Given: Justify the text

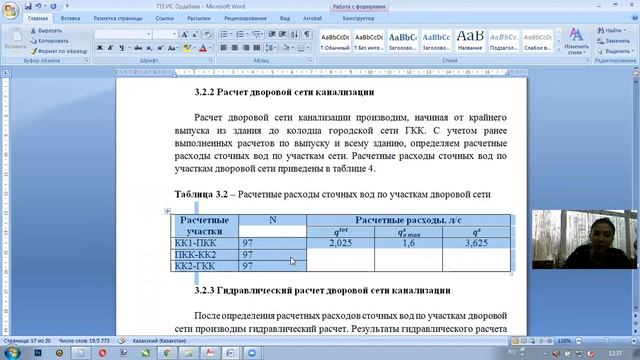Looking at the screenshot, I should [x=257, y=48].
